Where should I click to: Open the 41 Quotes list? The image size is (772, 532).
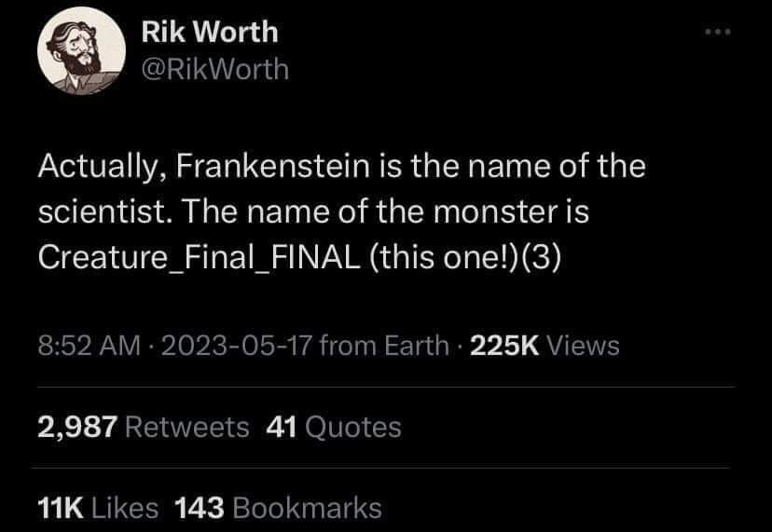(x=334, y=428)
